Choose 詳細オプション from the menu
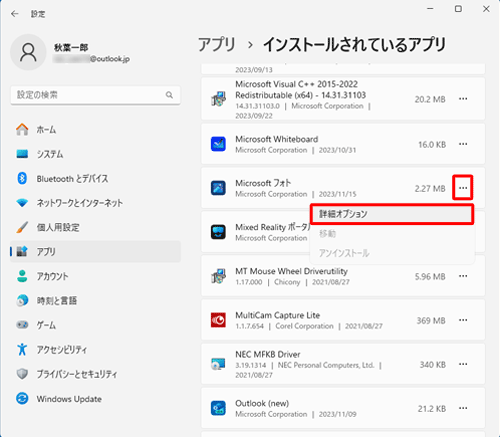Image resolution: width=500 pixels, height=437 pixels. tap(392, 214)
